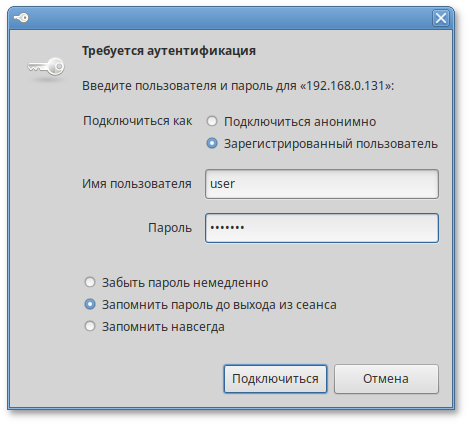The width and height of the screenshot is (468, 424).
Task: Focus the 'Пароль' password input field
Action: pos(322,228)
